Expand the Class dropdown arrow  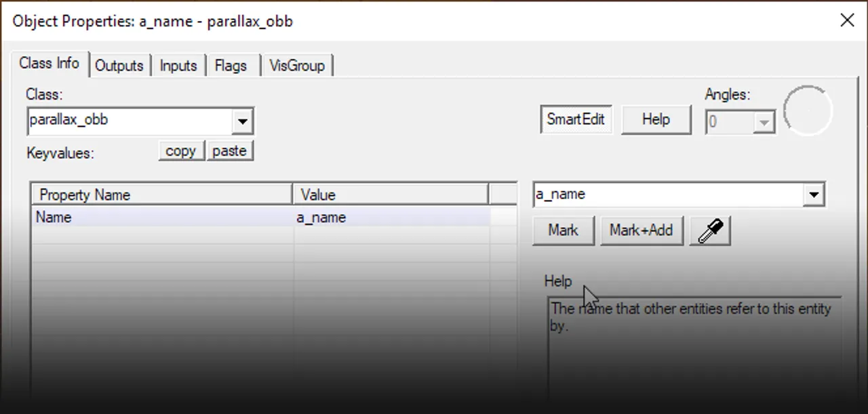[x=243, y=122]
